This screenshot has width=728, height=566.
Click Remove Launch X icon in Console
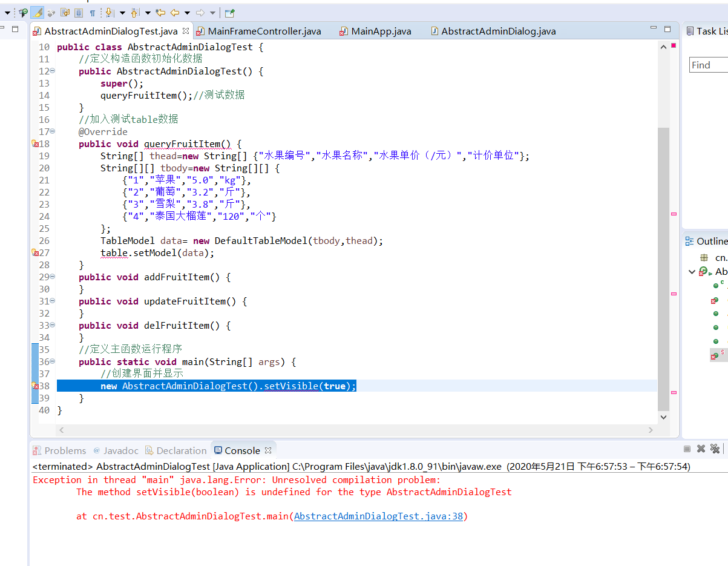(701, 449)
